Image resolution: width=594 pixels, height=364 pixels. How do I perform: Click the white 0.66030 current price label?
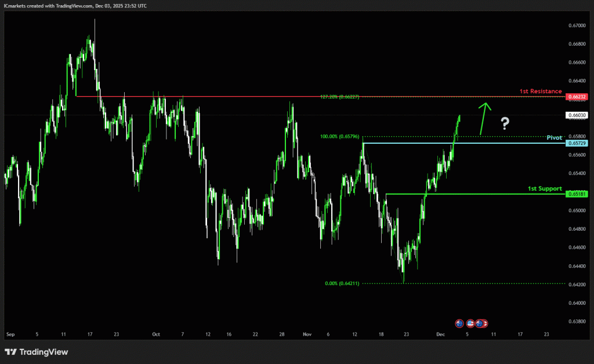tap(578, 115)
